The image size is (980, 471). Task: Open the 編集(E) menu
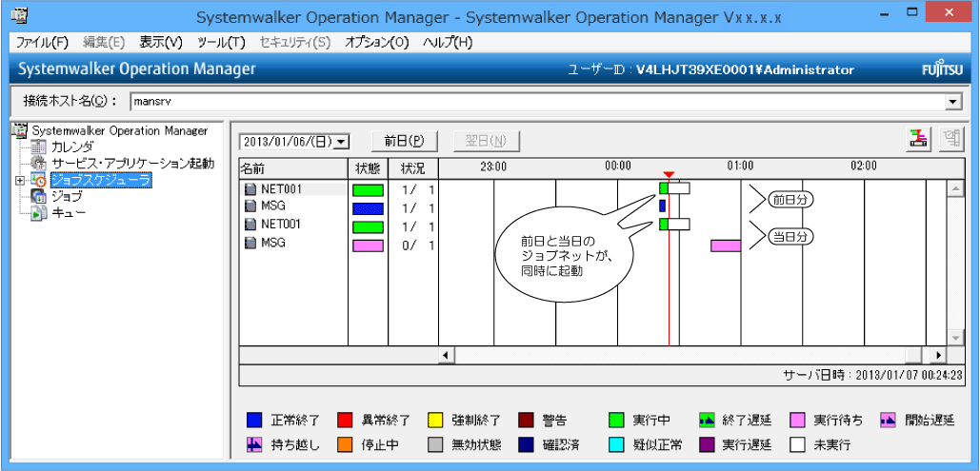104,43
